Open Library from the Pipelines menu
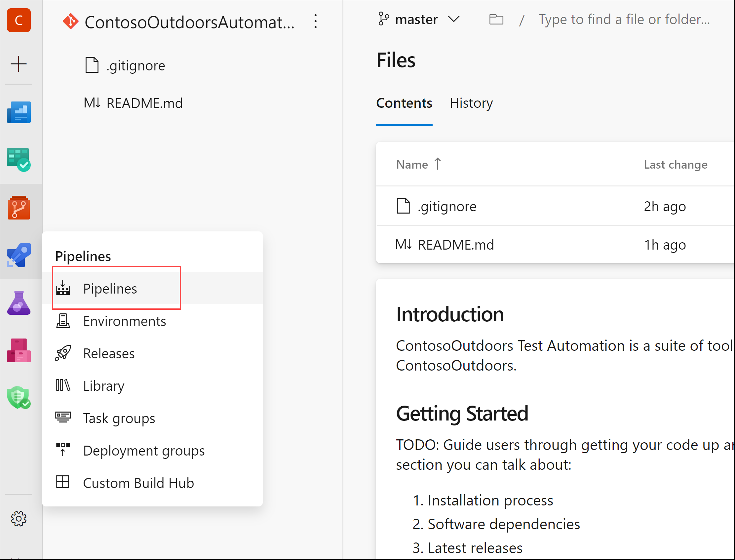 (103, 386)
